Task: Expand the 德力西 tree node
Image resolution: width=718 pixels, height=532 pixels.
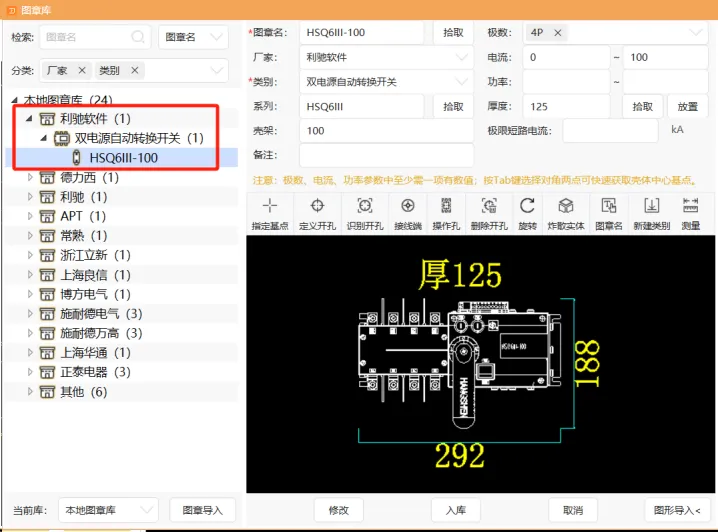Action: coord(30,177)
